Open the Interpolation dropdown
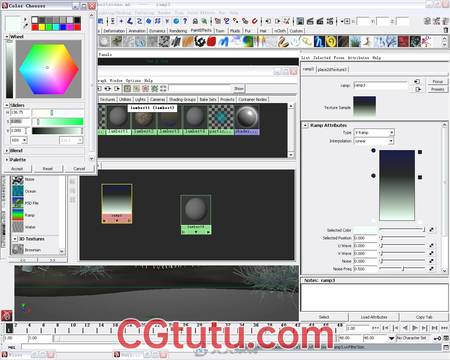Viewport: 450px width, 360px height. point(374,141)
